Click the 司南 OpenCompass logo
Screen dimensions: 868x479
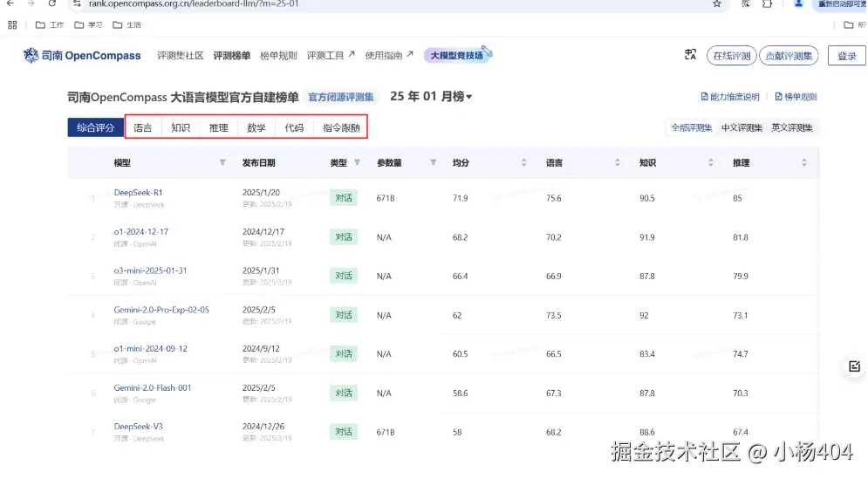(x=82, y=55)
